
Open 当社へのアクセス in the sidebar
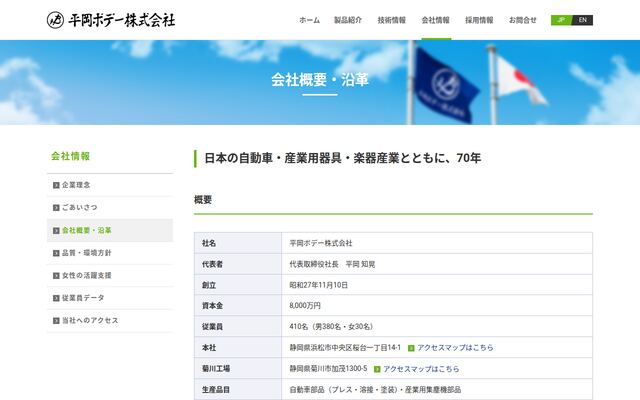pos(110,320)
